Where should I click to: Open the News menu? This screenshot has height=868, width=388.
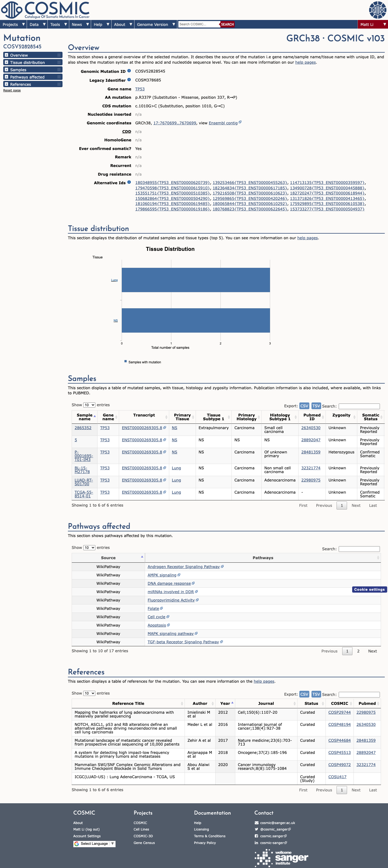pyautogui.click(x=80, y=24)
